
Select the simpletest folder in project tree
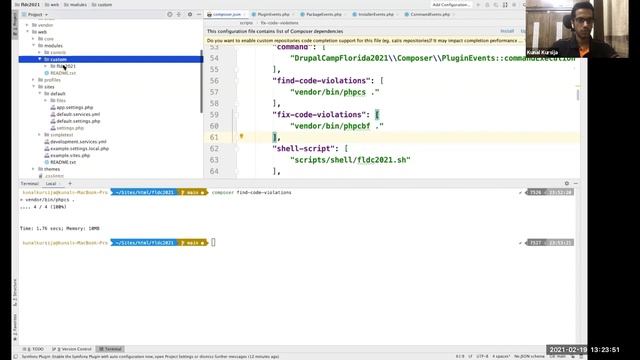point(62,135)
